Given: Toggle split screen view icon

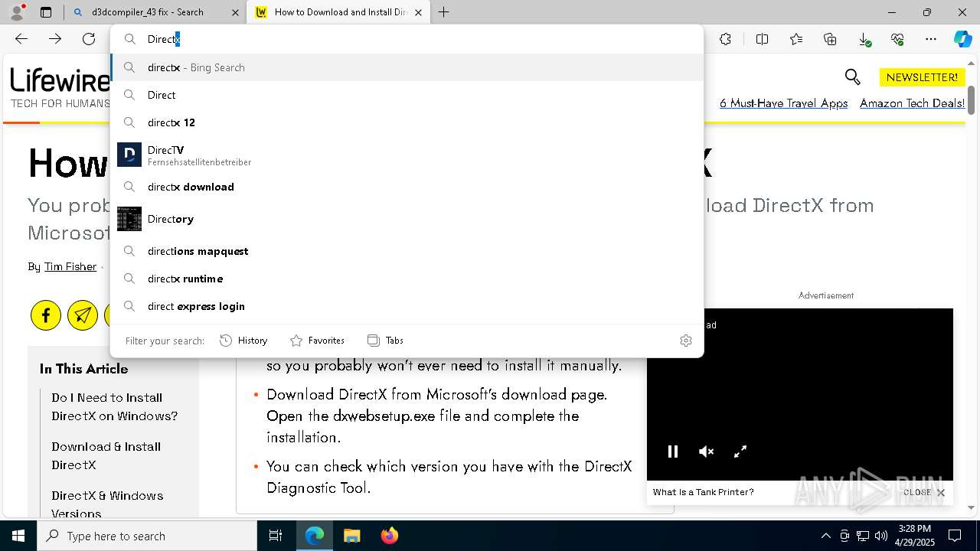Looking at the screenshot, I should [x=762, y=39].
